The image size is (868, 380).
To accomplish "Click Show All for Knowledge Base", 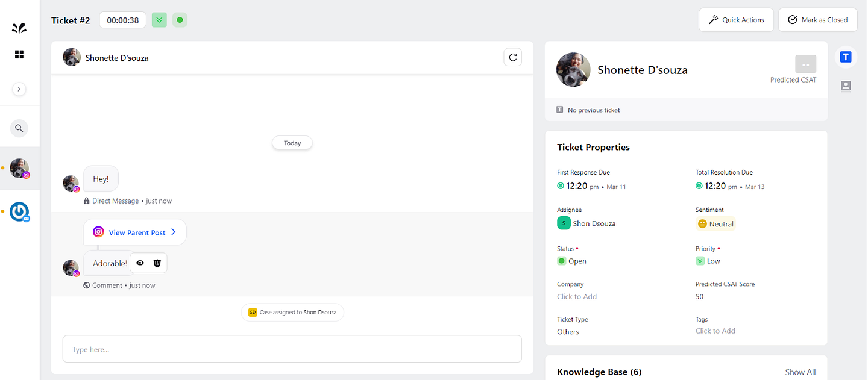I will [x=800, y=372].
